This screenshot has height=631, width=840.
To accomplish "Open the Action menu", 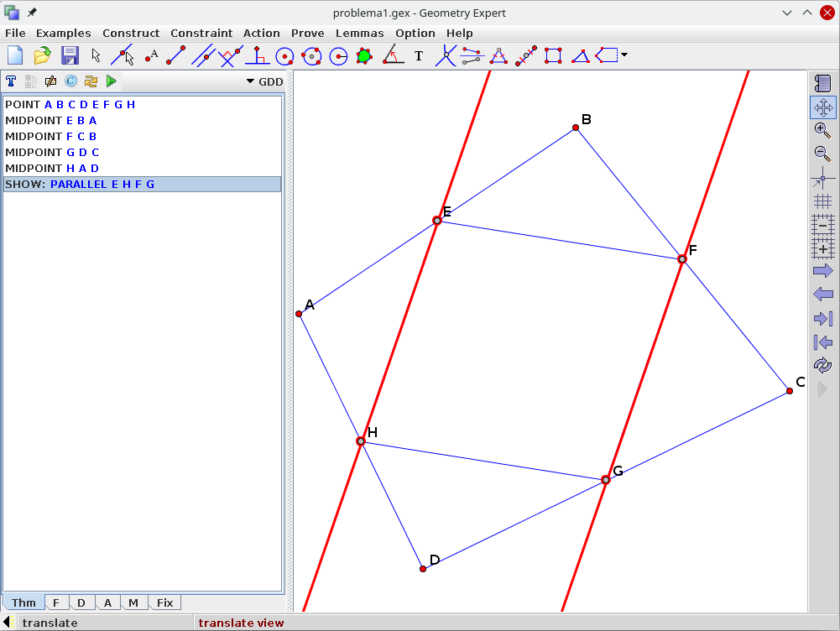I will [x=262, y=34].
